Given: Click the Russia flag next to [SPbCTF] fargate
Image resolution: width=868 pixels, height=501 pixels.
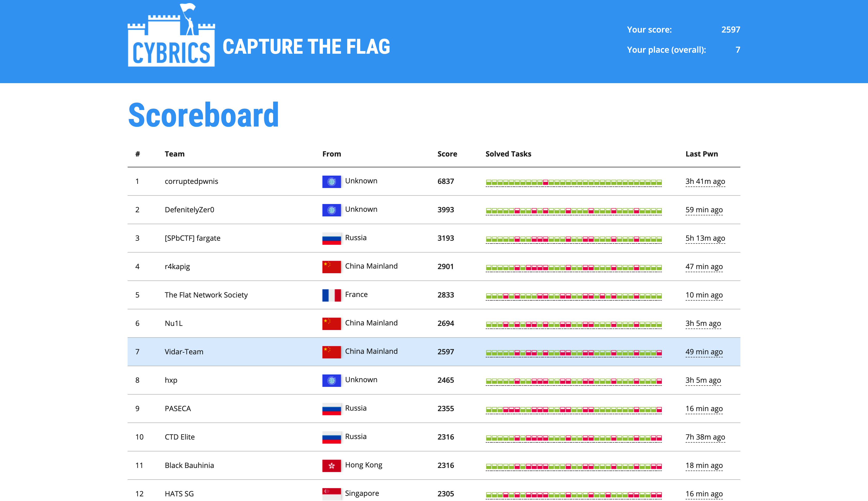Looking at the screenshot, I should [x=331, y=238].
